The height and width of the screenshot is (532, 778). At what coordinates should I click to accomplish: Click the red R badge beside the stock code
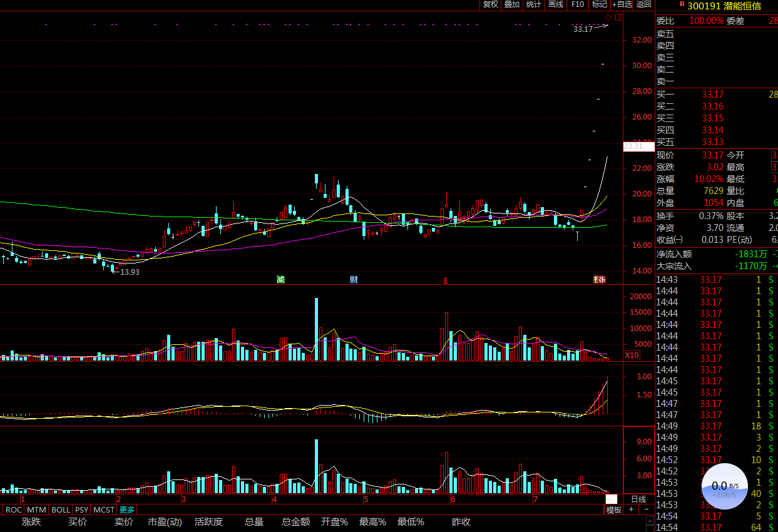(x=665, y=4)
